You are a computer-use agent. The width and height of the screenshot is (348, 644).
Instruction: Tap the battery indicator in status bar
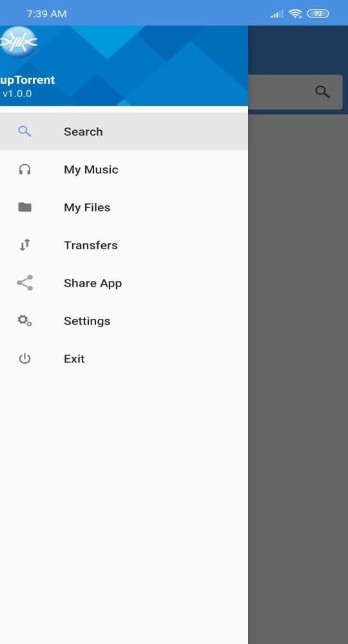tap(318, 14)
